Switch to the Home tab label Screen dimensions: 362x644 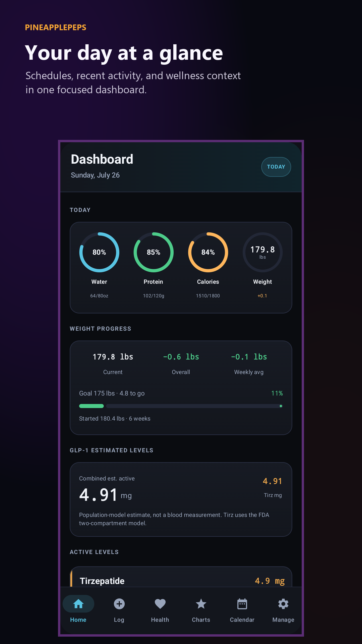[x=78, y=620]
